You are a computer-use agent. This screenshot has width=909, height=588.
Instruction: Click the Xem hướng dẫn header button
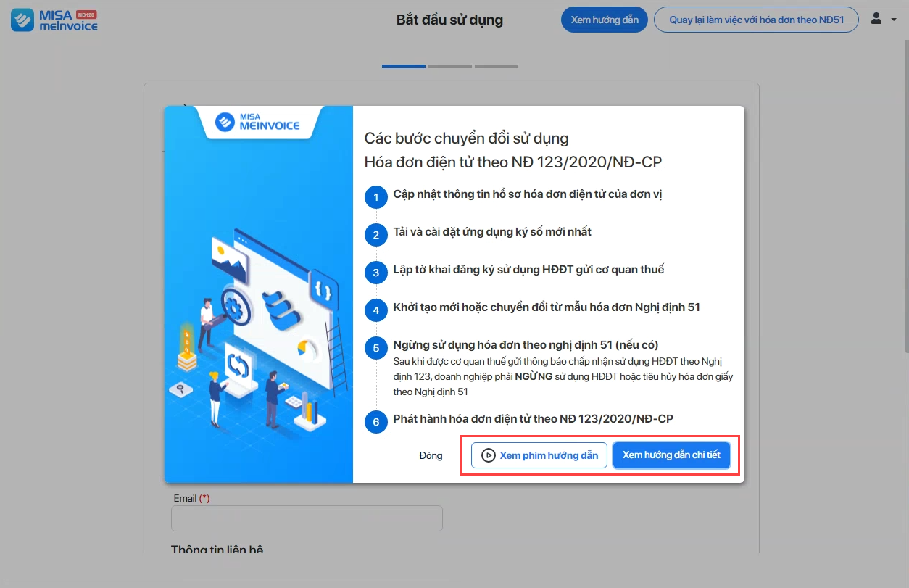tap(605, 20)
